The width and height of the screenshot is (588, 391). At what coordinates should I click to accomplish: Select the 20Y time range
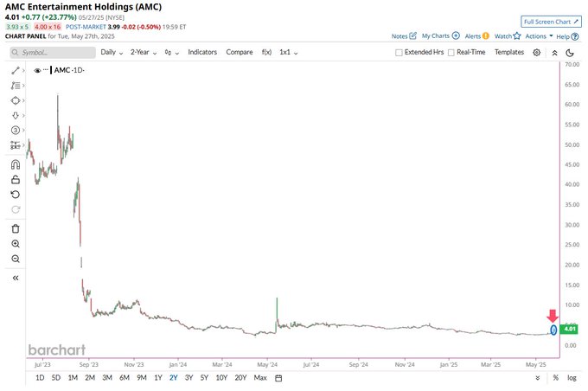point(240,378)
